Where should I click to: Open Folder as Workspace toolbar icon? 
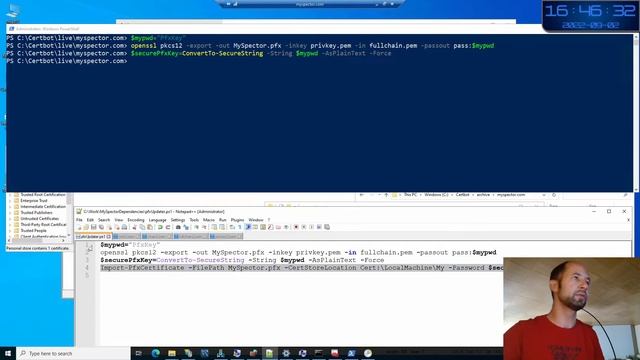click(x=278, y=227)
